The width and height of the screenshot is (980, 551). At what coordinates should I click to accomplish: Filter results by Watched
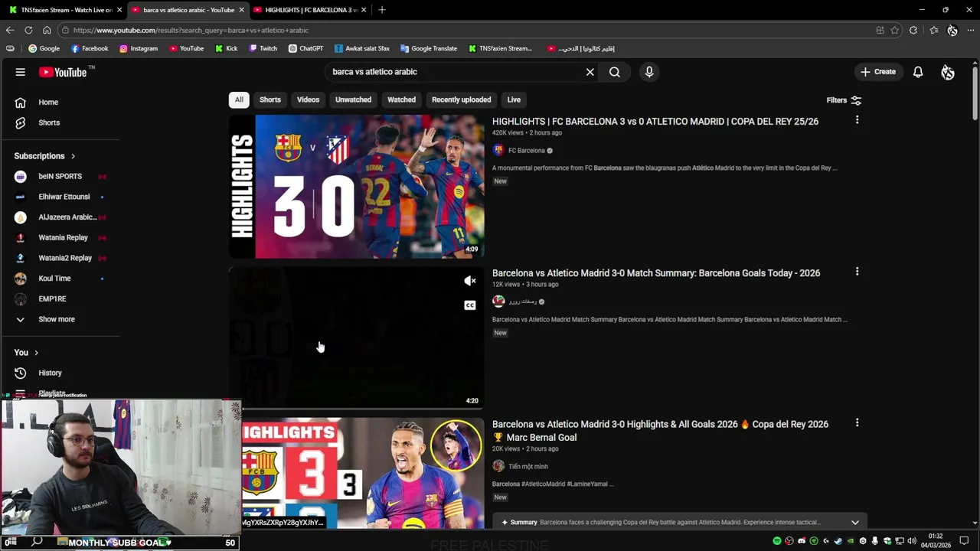click(401, 99)
